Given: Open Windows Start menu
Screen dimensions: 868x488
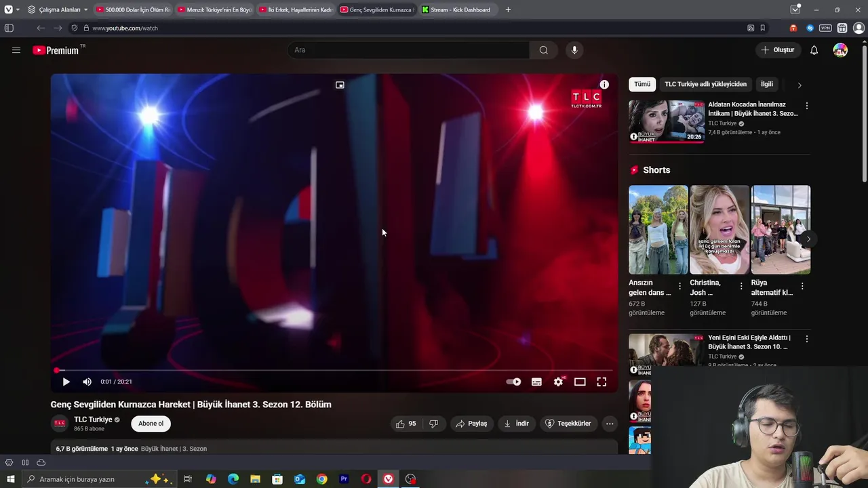Looking at the screenshot, I should pos(10,479).
